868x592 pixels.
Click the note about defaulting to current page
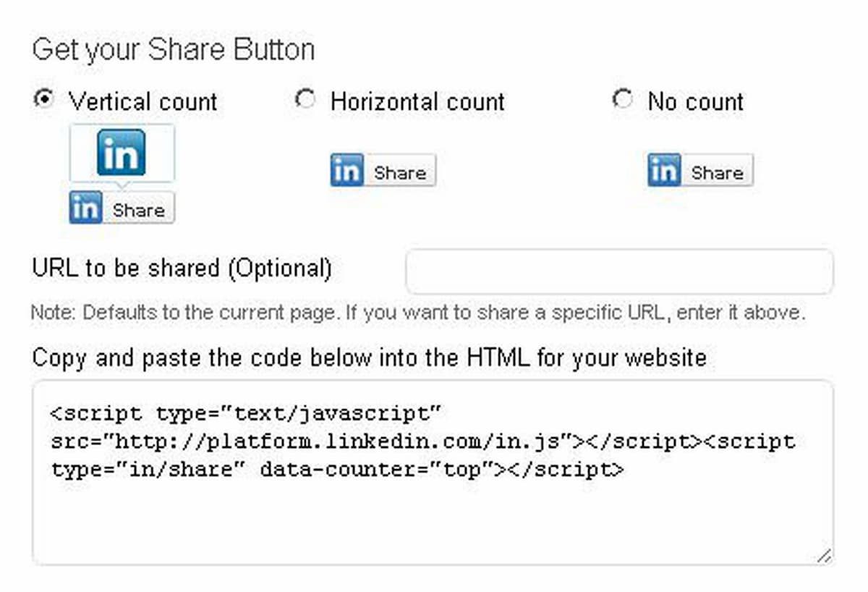point(418,313)
